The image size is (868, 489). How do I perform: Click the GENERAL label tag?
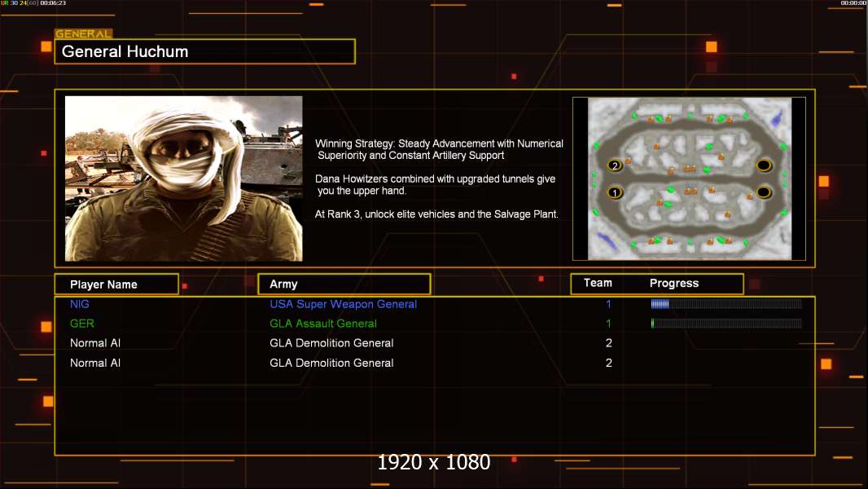[x=84, y=33]
